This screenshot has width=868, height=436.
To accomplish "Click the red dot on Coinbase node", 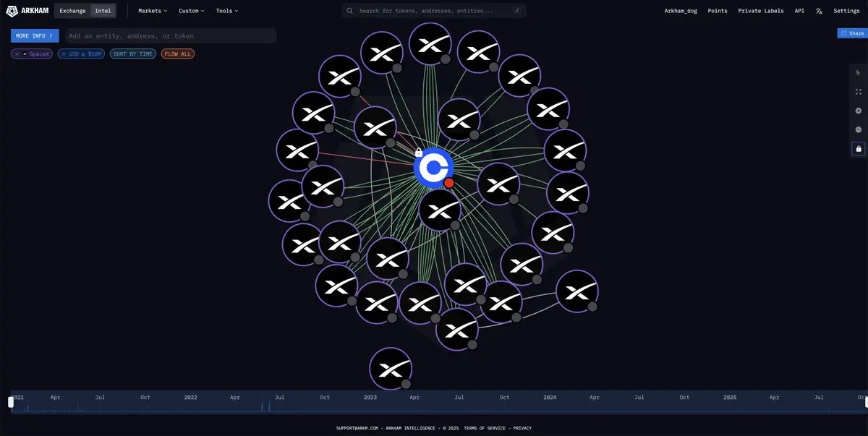I will (x=449, y=183).
